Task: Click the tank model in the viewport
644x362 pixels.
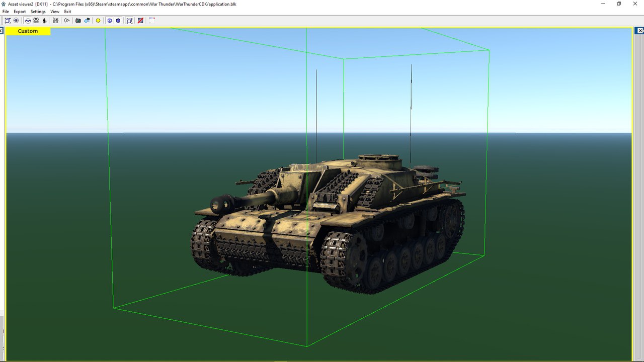Action: coord(330,224)
